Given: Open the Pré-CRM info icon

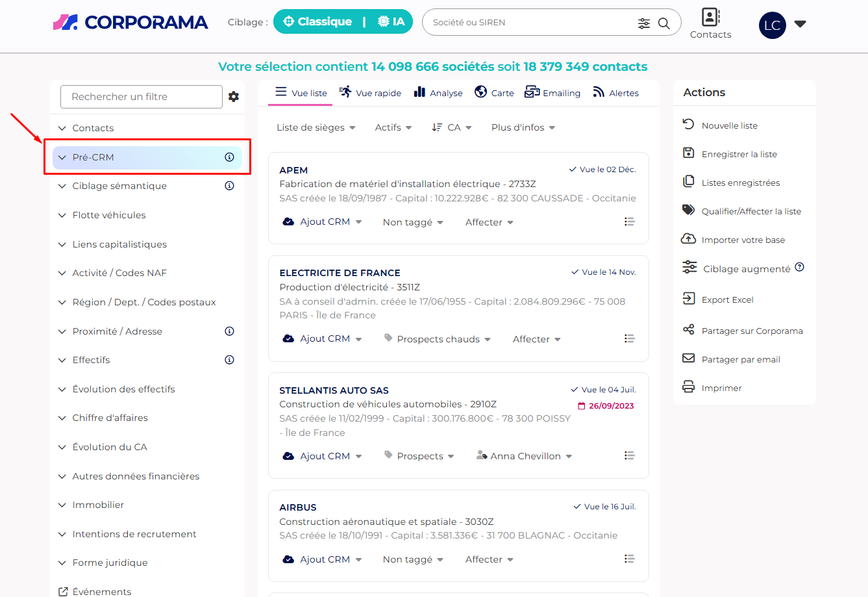Looking at the screenshot, I should click(x=229, y=157).
